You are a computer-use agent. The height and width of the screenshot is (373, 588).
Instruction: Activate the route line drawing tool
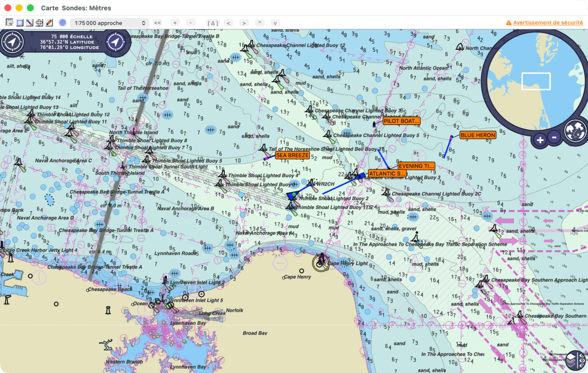(29, 23)
